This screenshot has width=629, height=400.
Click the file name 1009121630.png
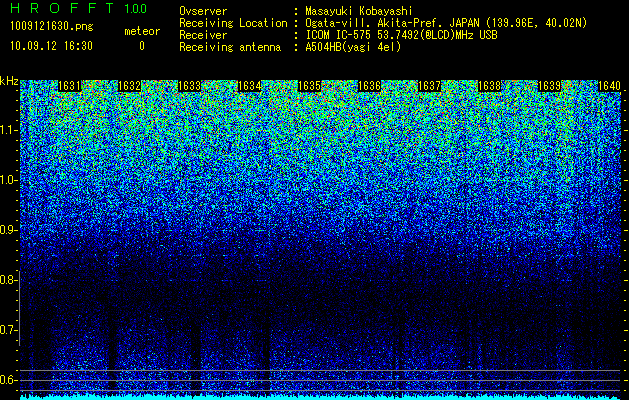click(52, 27)
